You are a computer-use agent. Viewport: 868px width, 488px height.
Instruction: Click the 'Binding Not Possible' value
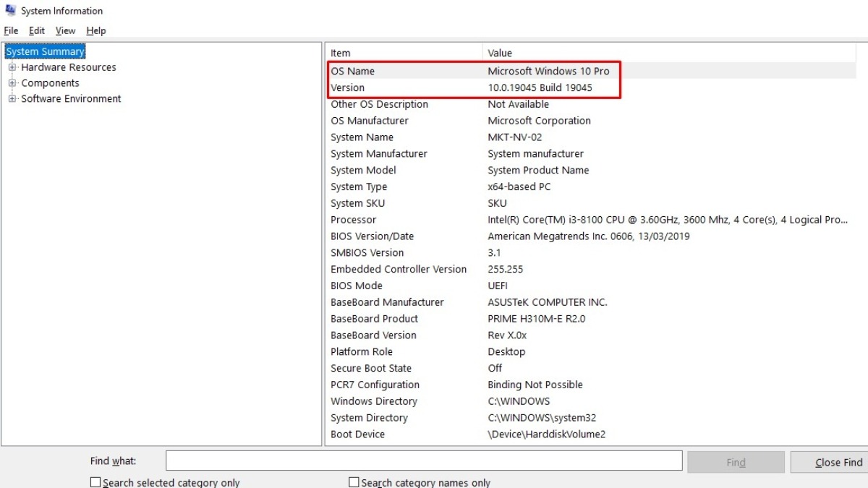535,385
